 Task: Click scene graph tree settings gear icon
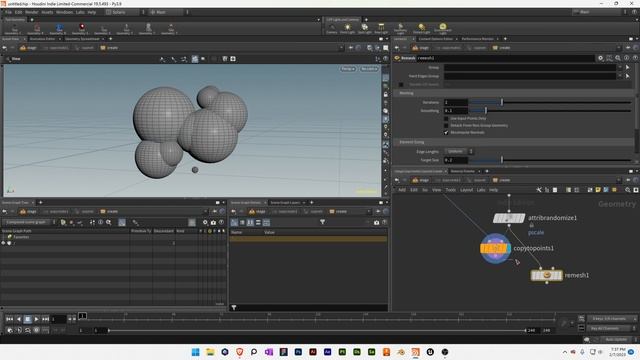coord(205,222)
